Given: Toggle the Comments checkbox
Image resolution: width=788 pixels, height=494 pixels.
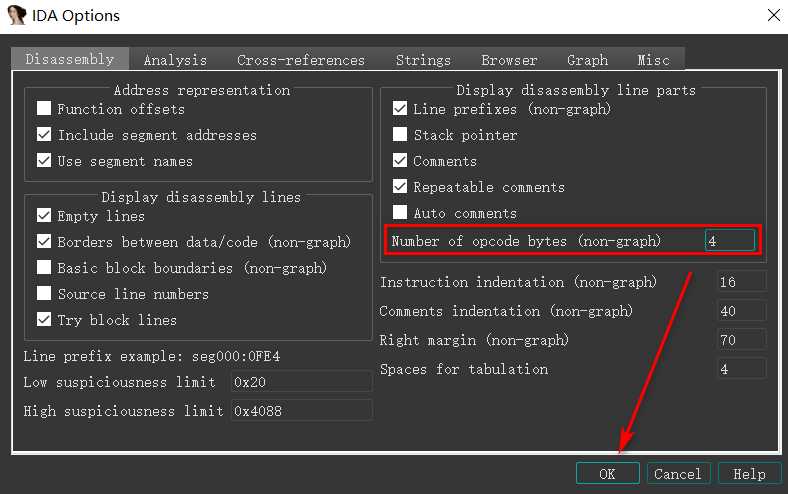Looking at the screenshot, I should [400, 161].
